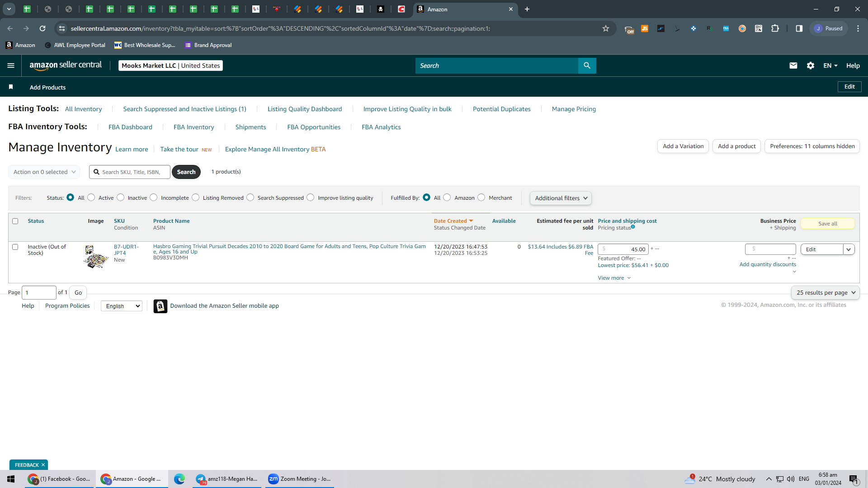The width and height of the screenshot is (868, 488).
Task: Open Preferences: 11 columns hidden
Action: pos(812,146)
